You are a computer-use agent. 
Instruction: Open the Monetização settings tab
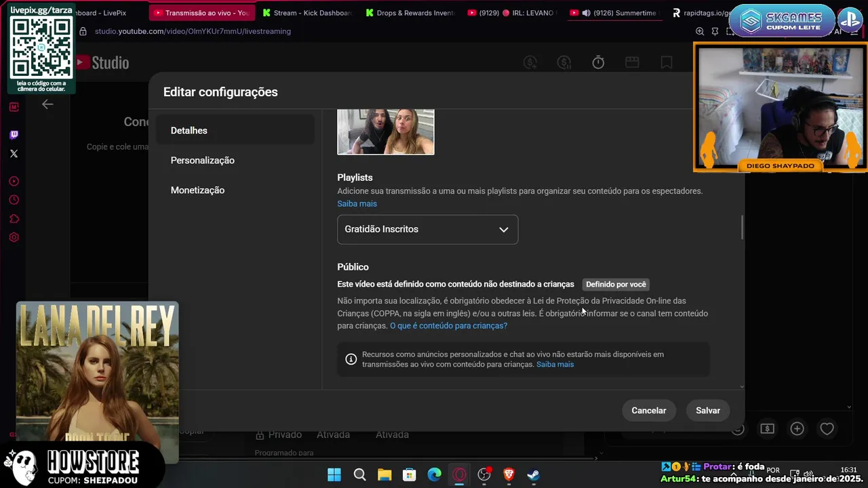click(x=235, y=190)
